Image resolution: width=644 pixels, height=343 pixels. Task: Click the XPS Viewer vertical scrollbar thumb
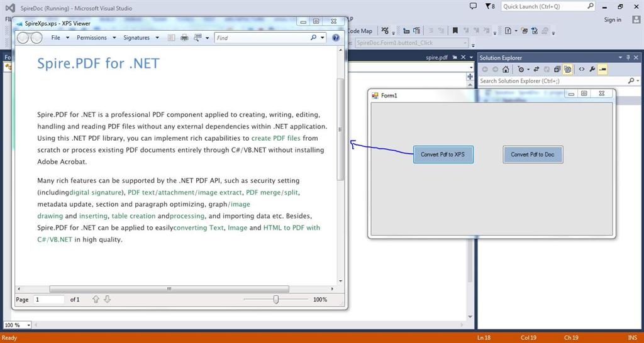point(340,129)
